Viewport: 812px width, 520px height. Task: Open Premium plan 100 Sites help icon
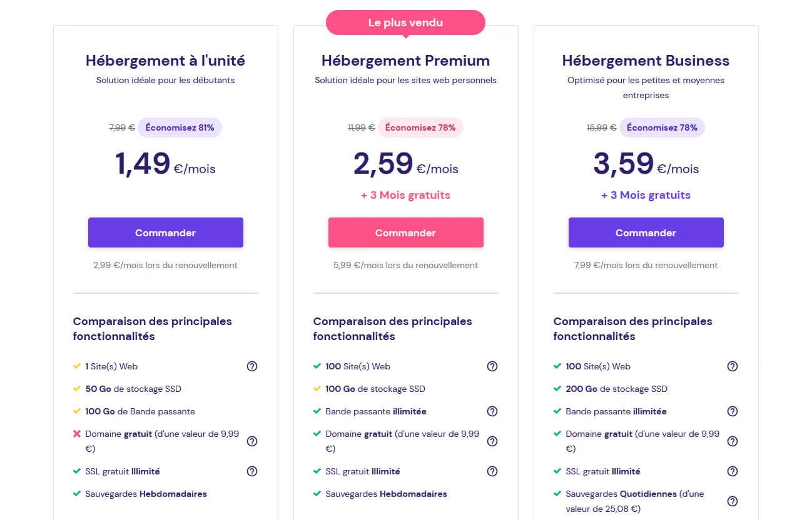492,366
